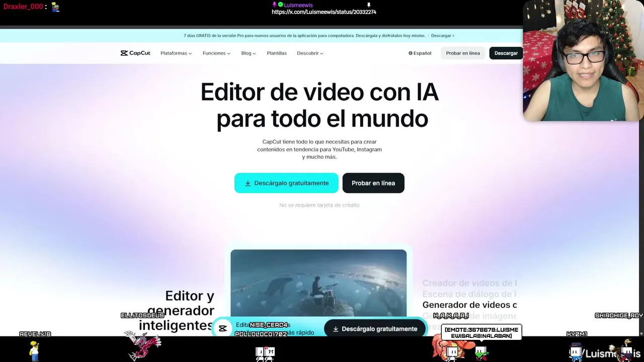Click the streamer webcam overlay

point(584,60)
